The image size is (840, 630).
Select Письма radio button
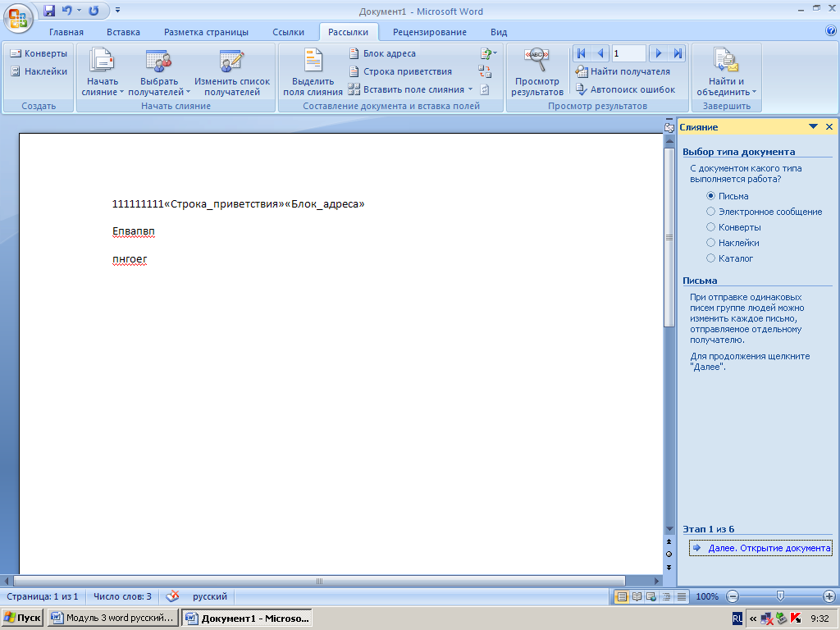point(711,196)
